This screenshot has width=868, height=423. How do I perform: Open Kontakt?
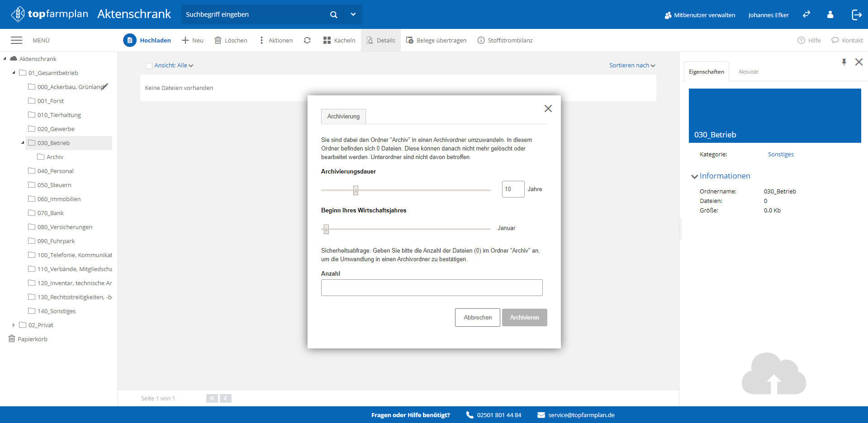pyautogui.click(x=847, y=40)
